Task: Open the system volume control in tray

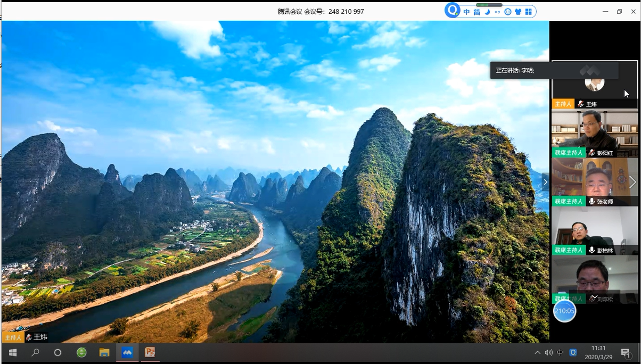Action: pos(549,352)
